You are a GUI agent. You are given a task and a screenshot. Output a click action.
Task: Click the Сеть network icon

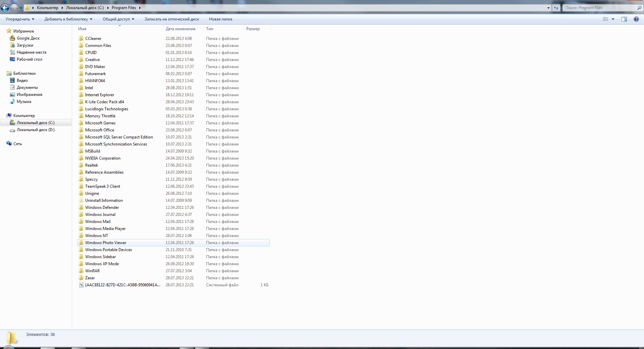click(x=9, y=143)
